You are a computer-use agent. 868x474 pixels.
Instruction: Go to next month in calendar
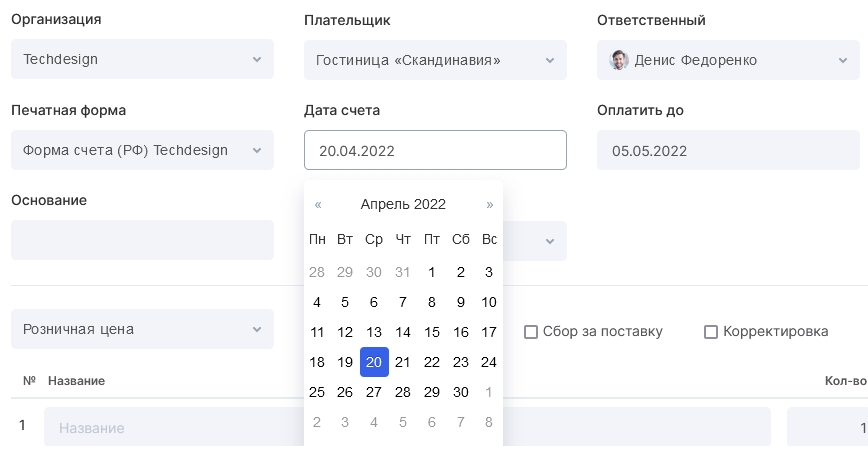click(x=489, y=205)
